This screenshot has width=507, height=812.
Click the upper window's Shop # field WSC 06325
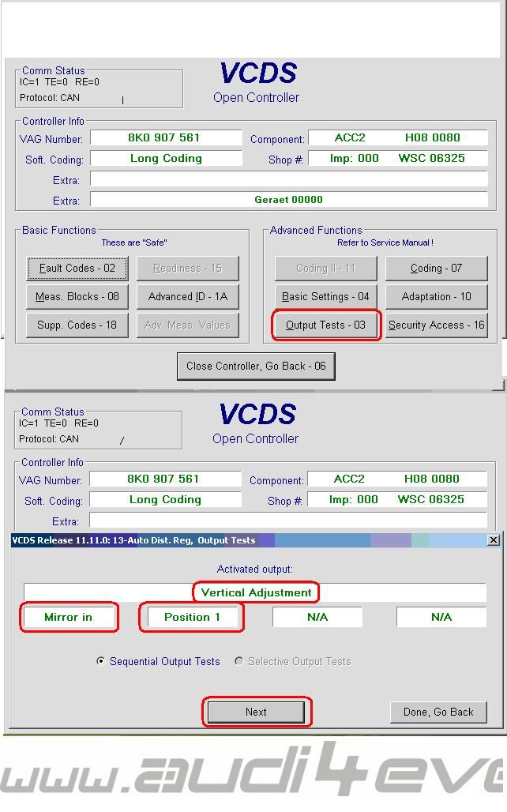pos(398,159)
